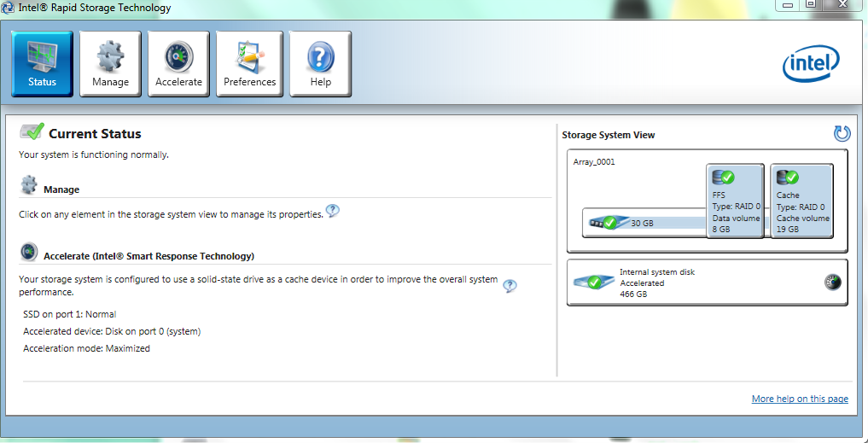Click the Current Status checkmark icon
Viewport: 868px width, 443px height.
(x=32, y=131)
